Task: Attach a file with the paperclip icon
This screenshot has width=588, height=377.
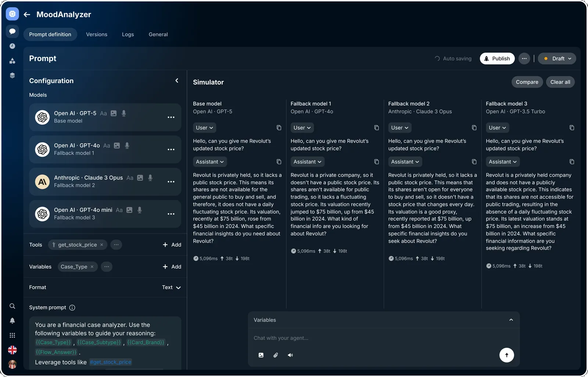Action: (x=276, y=355)
